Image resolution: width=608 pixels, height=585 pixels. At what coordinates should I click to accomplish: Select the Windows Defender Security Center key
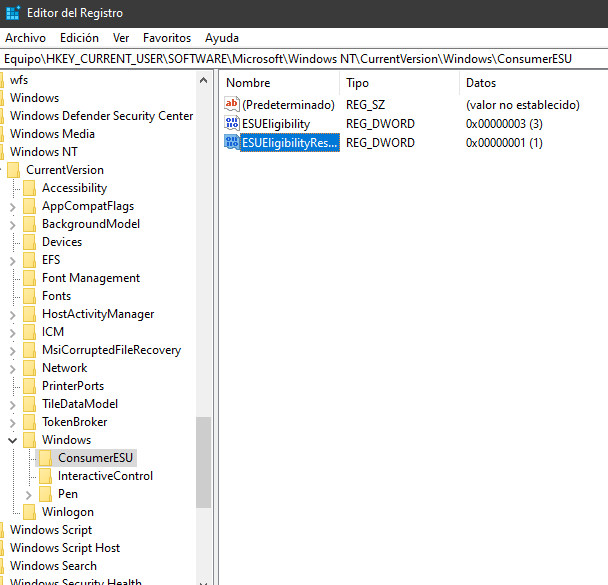coord(101,116)
